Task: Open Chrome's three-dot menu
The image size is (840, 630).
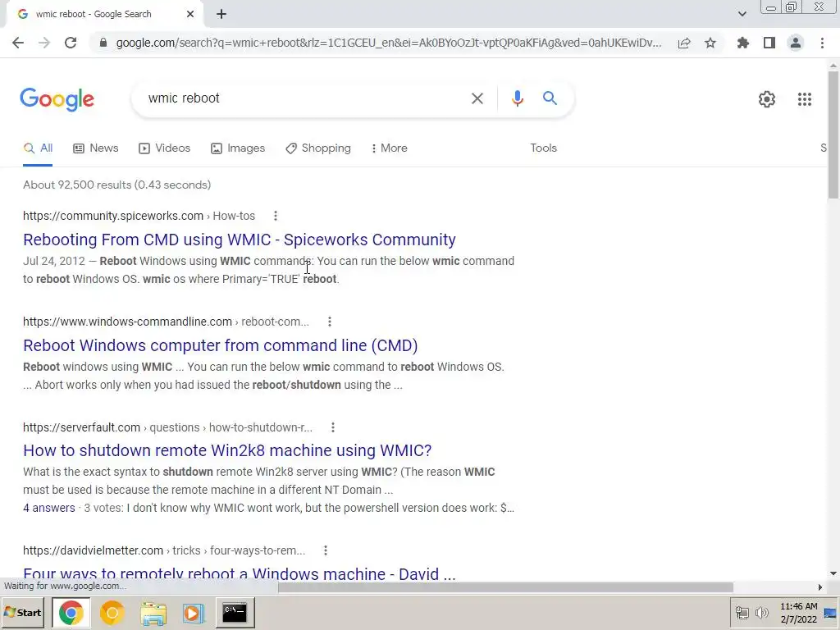Action: point(822,43)
